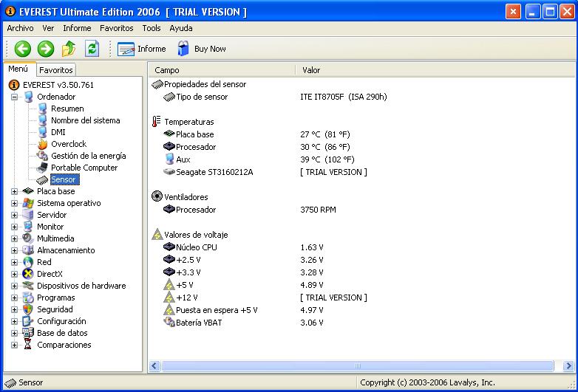Viewport: 578px width, 392px height.
Task: Expand the Placa base tree node
Action: 14,191
